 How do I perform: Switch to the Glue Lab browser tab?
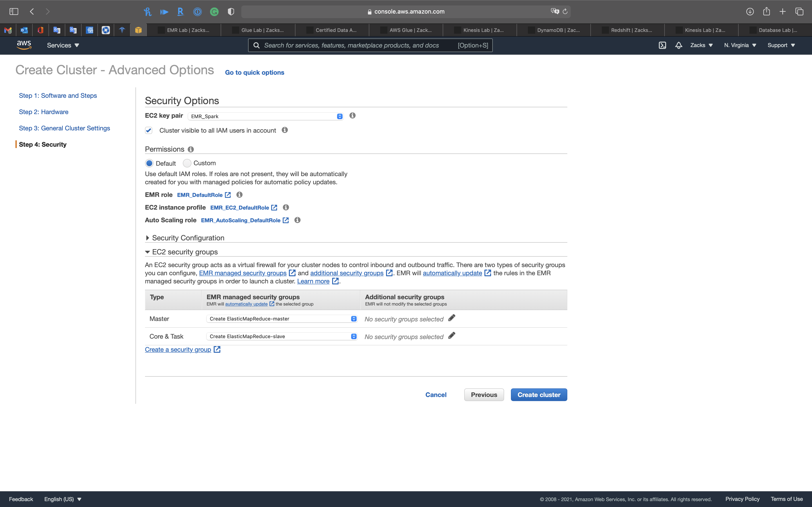[x=258, y=30]
